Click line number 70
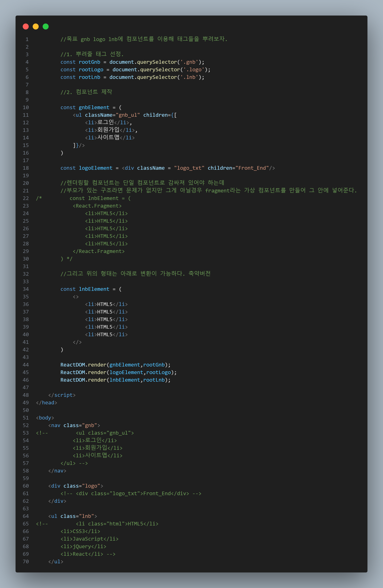 [26, 562]
